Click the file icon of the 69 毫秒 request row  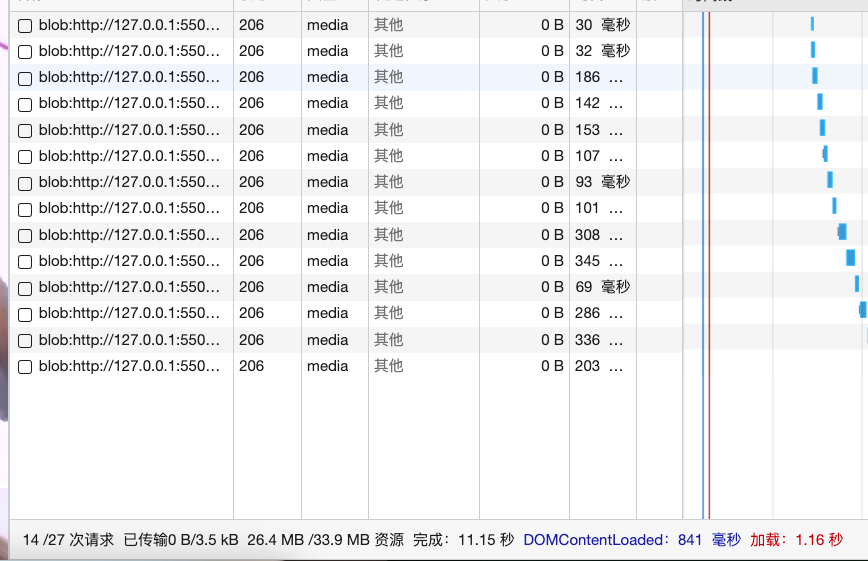tap(25, 288)
